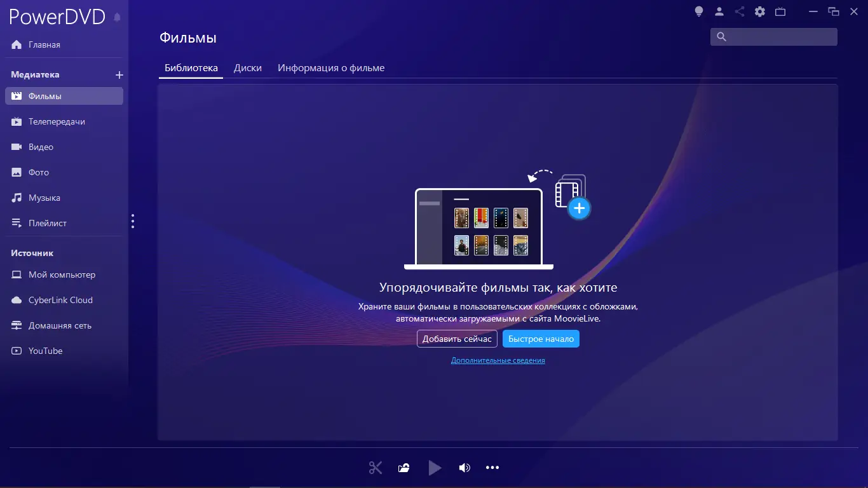Screen dimensions: 868x488
Task: Click the heading 'Упорядочивайте фильмы так, как хотите'
Action: coord(498,288)
